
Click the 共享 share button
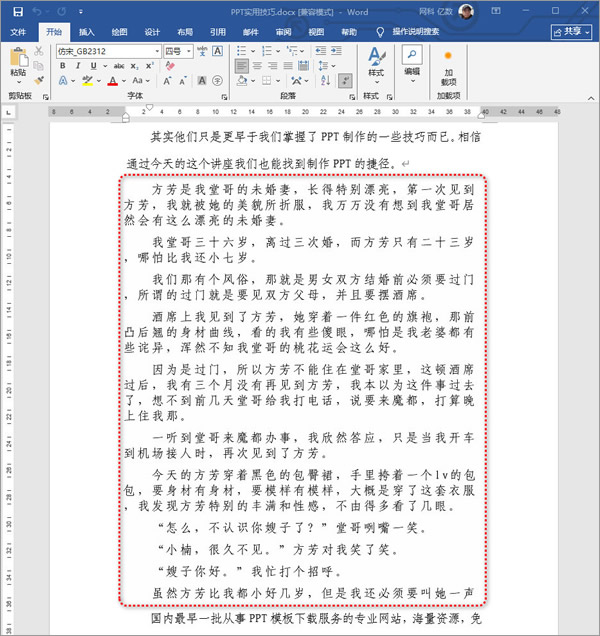571,32
